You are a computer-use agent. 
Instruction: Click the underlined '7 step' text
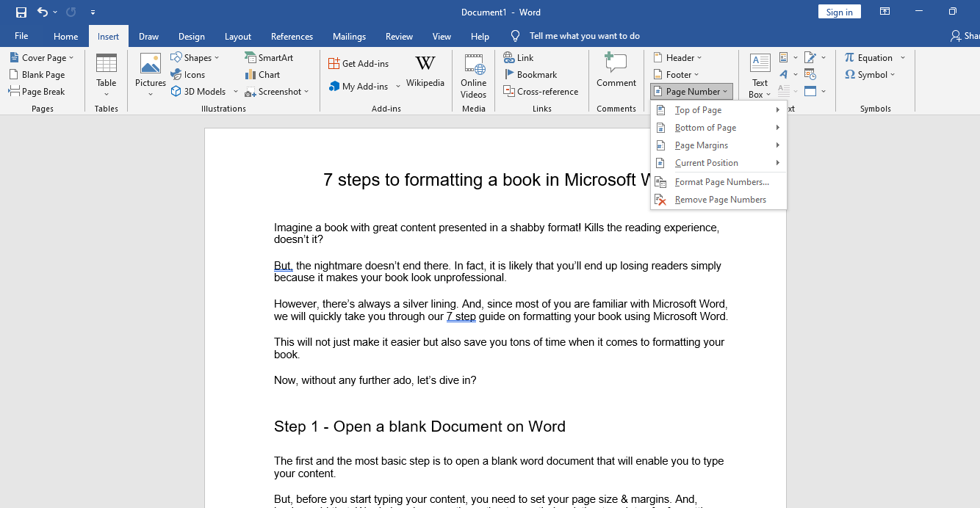(461, 316)
